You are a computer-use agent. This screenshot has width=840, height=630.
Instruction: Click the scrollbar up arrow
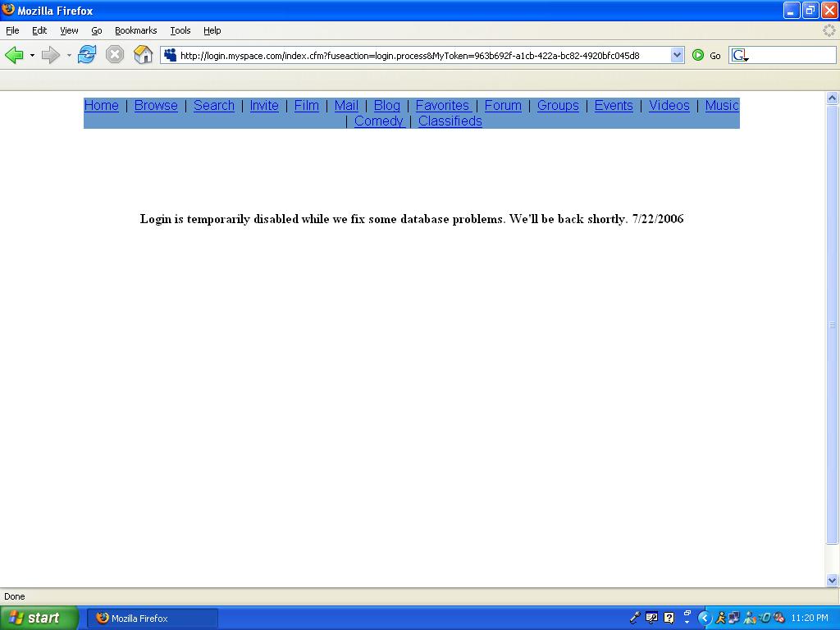click(x=832, y=98)
